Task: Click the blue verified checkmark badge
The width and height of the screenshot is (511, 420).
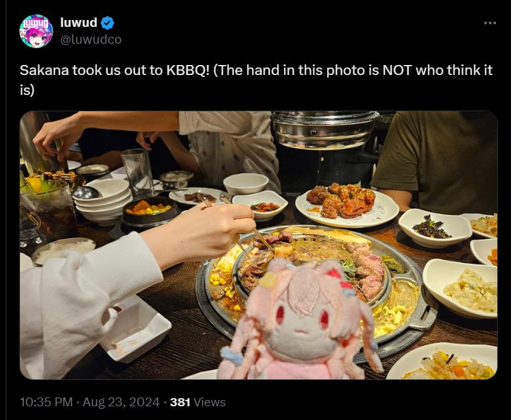Action: [108, 23]
